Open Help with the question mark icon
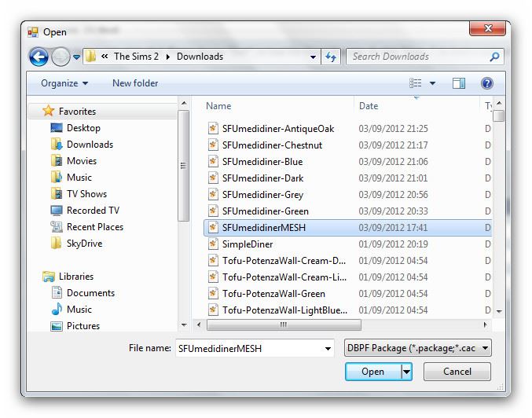 (x=487, y=83)
